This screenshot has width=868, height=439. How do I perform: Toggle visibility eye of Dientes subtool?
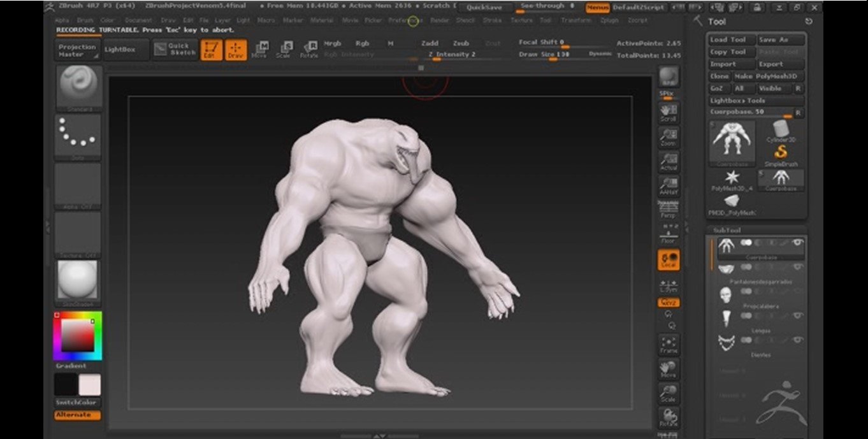[797, 340]
